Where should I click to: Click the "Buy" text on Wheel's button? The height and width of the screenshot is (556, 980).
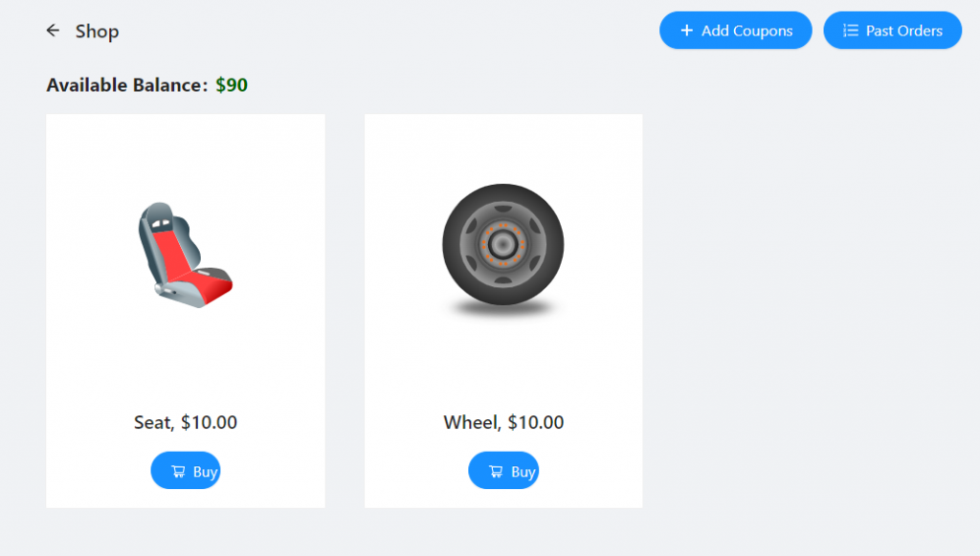[523, 472]
